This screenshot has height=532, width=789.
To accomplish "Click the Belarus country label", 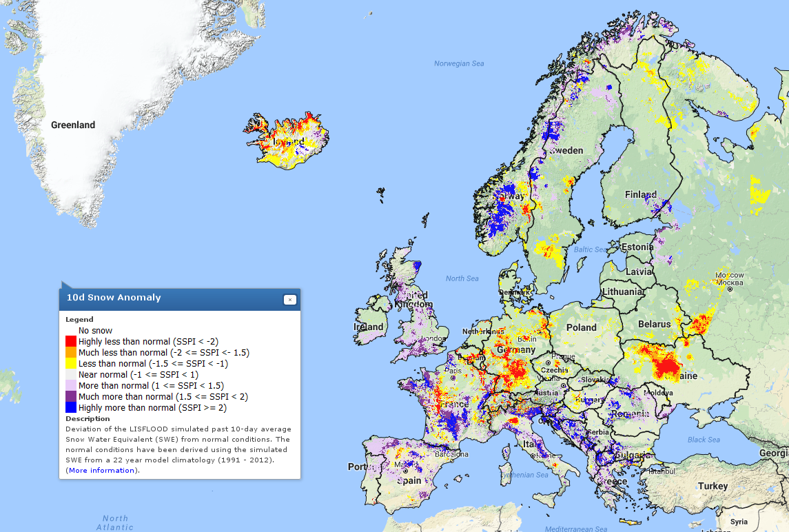I will [x=654, y=324].
